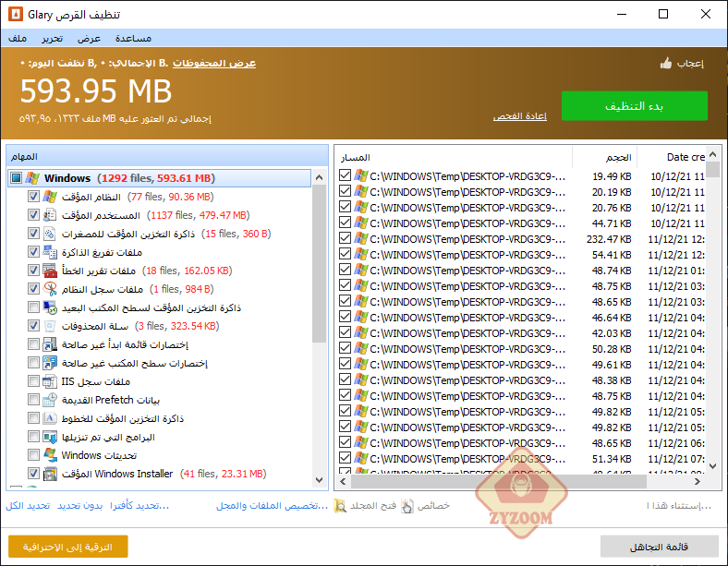Click the remote desktop cache icon

click(50, 307)
